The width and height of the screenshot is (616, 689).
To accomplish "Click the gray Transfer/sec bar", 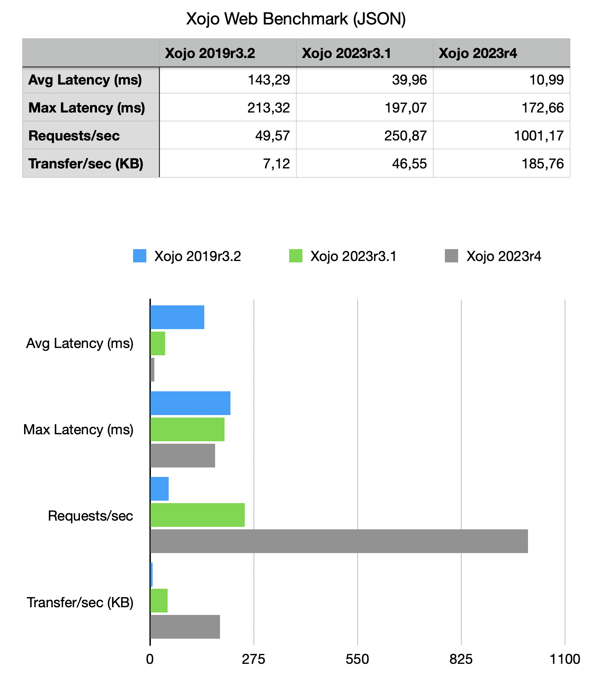I will [x=185, y=627].
